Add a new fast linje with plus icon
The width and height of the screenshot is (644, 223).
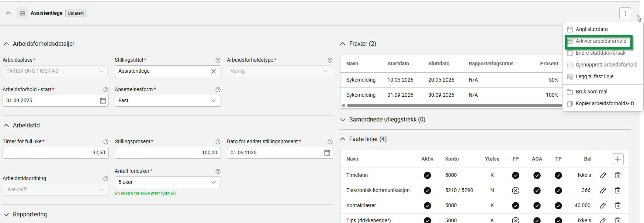click(618, 159)
